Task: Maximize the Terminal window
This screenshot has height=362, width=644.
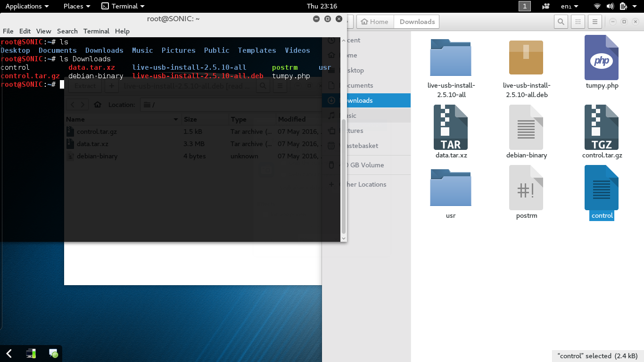Action: pyautogui.click(x=328, y=19)
